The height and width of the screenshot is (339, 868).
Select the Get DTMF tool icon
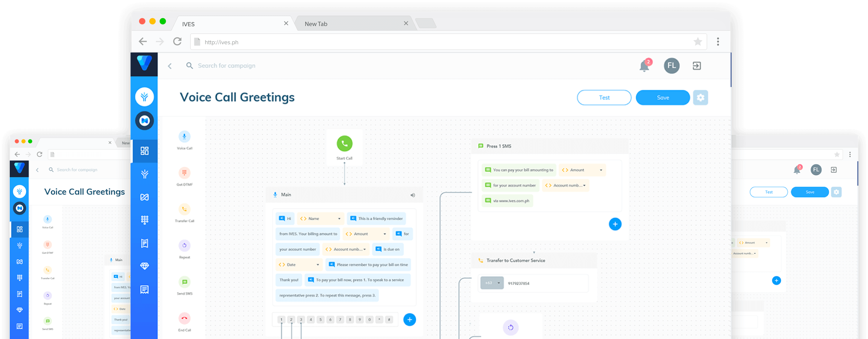[184, 173]
